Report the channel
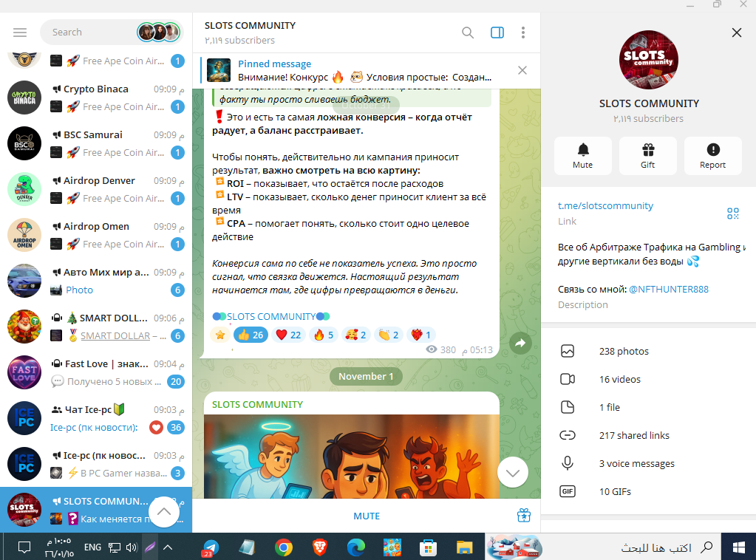The image size is (756, 560). coord(712,156)
